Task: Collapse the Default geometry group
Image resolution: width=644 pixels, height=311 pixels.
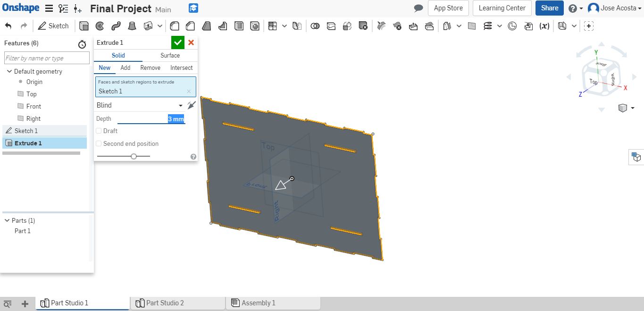Action: [9, 71]
